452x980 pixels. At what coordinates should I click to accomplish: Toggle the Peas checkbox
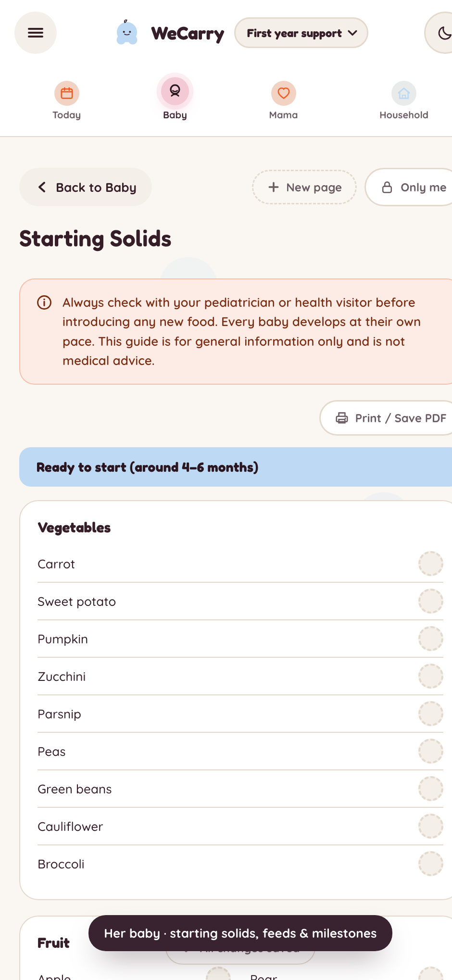pos(430,751)
